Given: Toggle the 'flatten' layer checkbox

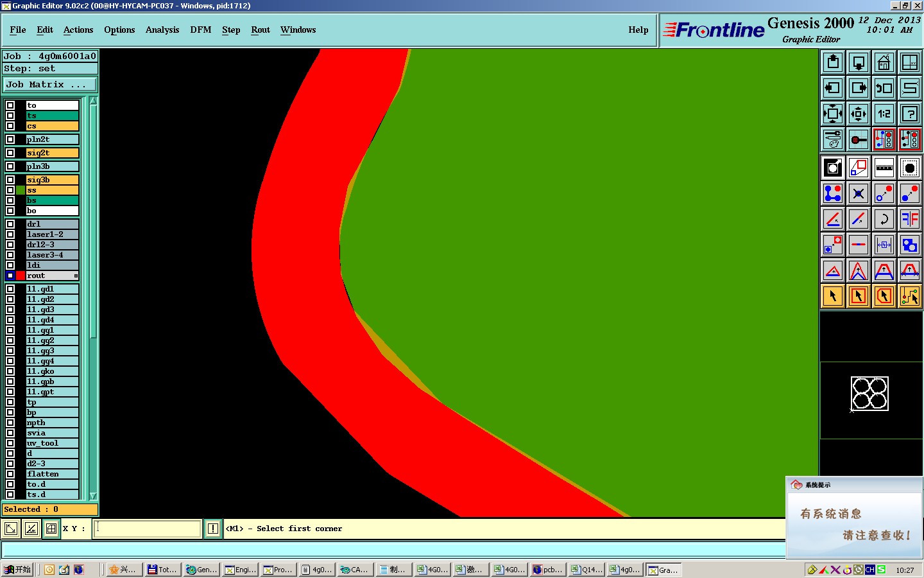Looking at the screenshot, I should pyautogui.click(x=10, y=474).
